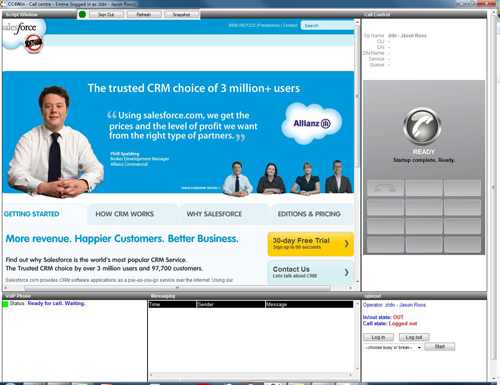
Task: Click the hang-up handset key in the keypad
Action: tap(385, 188)
